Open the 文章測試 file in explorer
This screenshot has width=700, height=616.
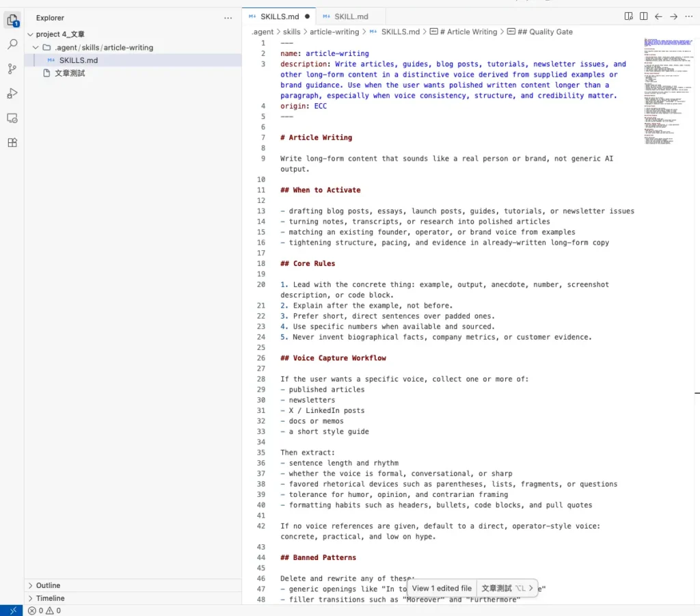tap(133, 73)
